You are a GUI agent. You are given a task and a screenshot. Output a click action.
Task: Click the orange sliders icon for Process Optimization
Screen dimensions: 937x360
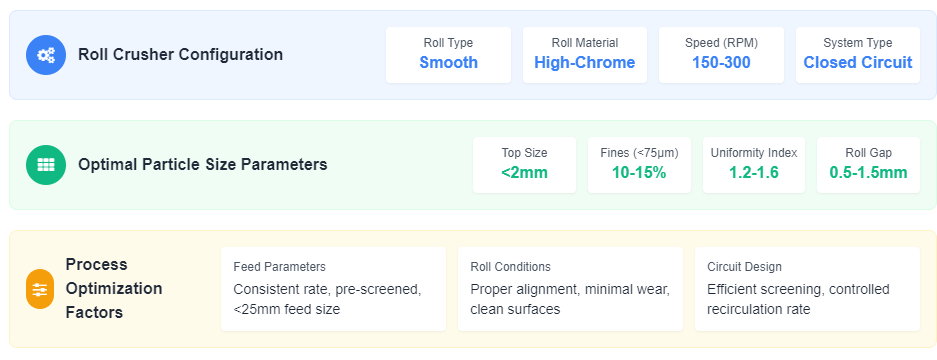[x=40, y=289]
